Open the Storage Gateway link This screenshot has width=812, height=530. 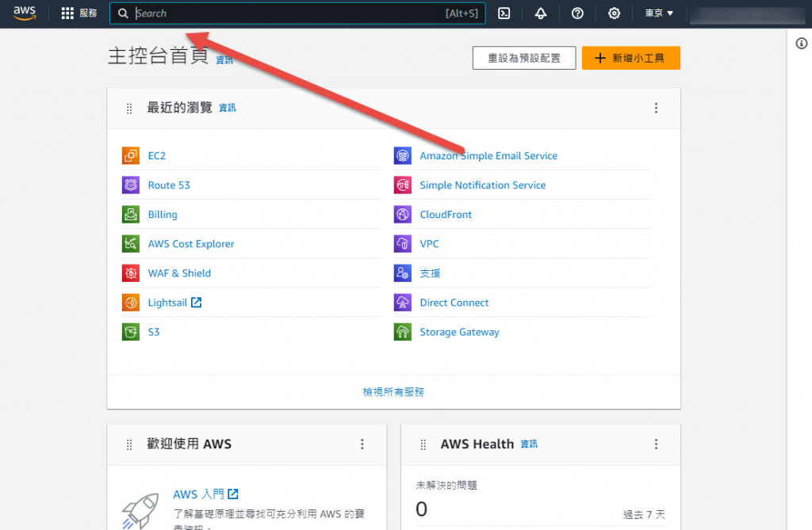459,332
